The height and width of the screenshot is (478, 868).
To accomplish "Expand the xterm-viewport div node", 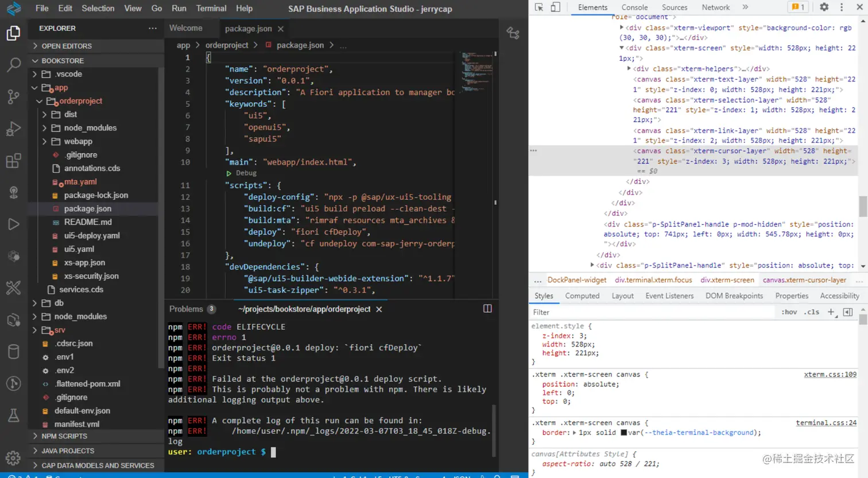I will coord(622,28).
